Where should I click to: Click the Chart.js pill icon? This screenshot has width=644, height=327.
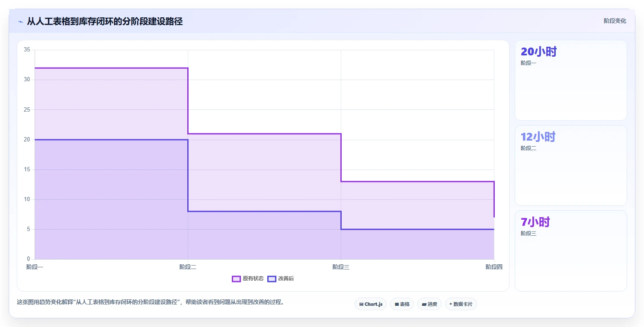[x=361, y=305]
